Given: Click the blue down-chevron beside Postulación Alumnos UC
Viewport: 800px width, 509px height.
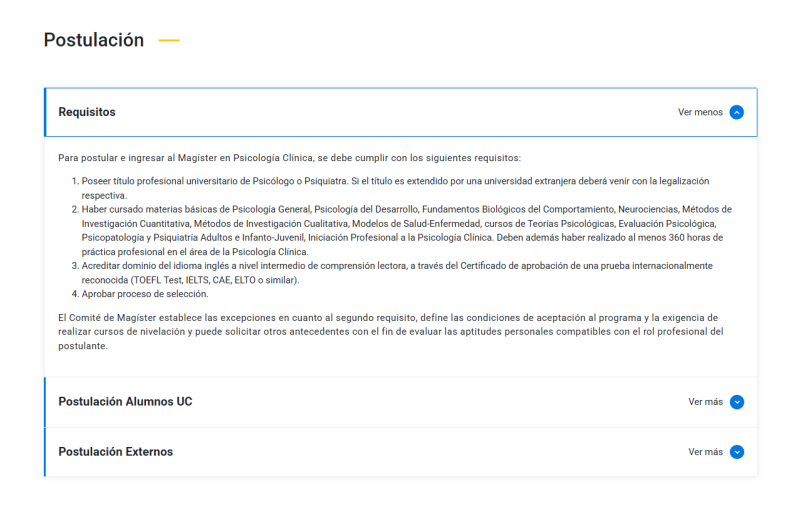Looking at the screenshot, I should point(736,402).
